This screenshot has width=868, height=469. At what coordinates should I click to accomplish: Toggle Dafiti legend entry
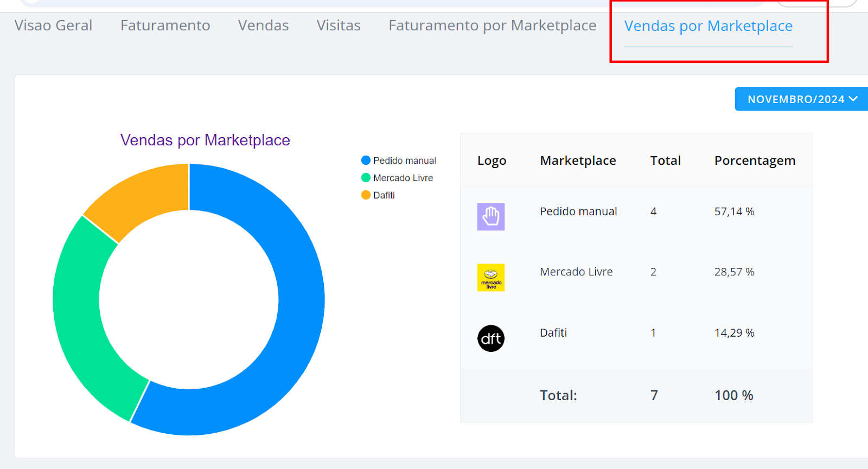click(378, 195)
